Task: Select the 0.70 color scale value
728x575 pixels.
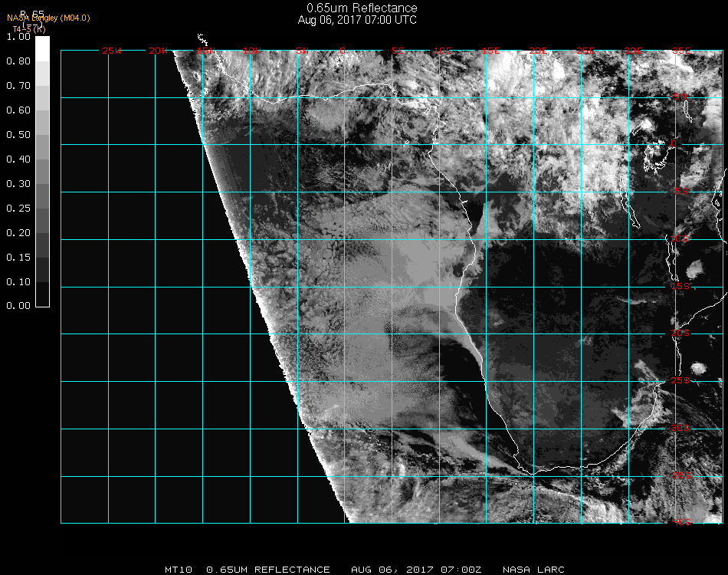Action: [x=18, y=85]
